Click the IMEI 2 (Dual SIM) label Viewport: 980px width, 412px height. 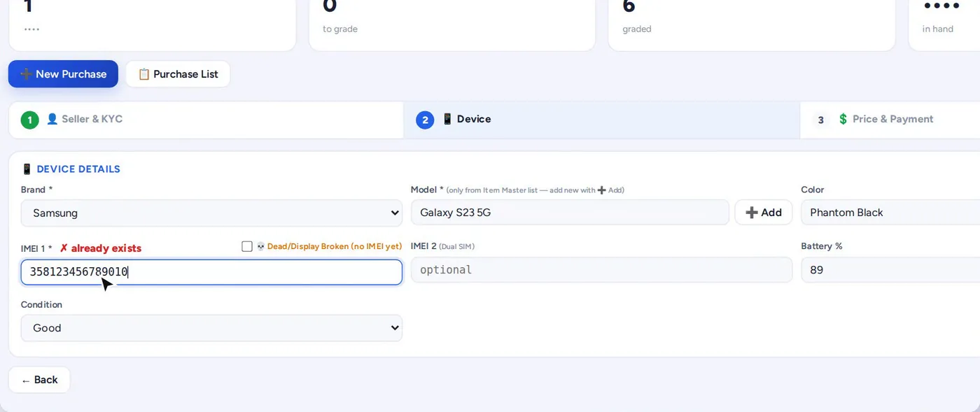(x=442, y=246)
